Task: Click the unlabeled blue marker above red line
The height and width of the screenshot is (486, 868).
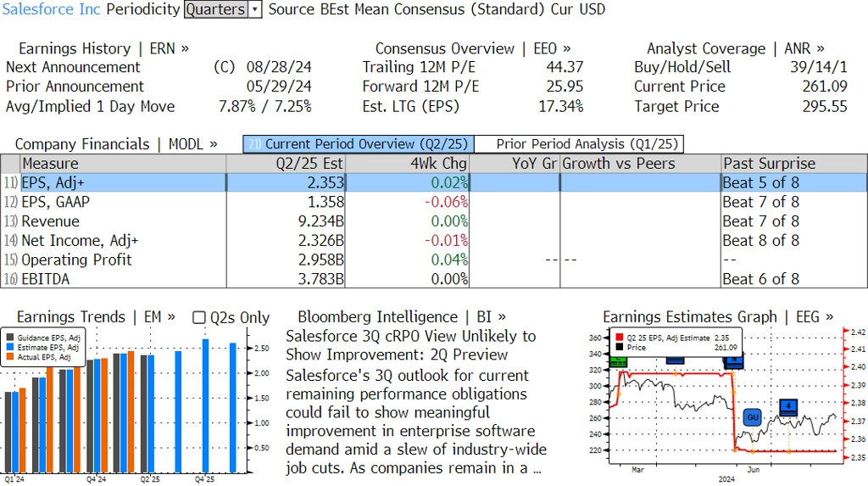Action: click(x=675, y=360)
